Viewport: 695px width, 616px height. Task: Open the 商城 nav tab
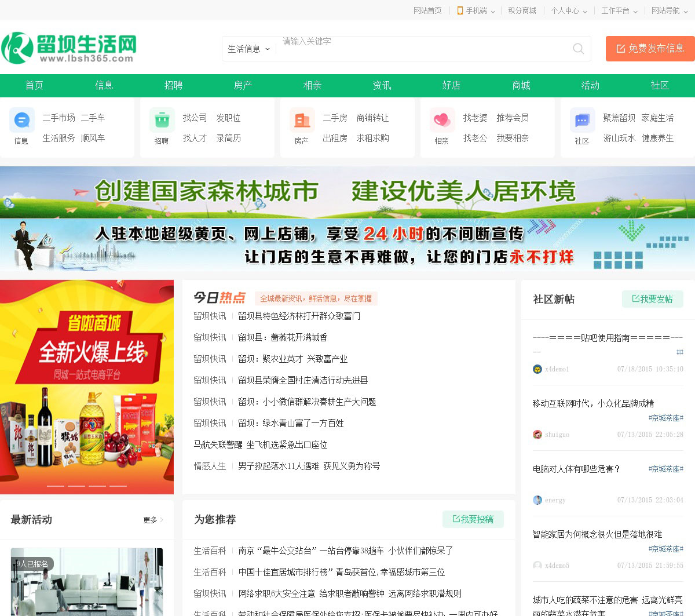point(521,86)
